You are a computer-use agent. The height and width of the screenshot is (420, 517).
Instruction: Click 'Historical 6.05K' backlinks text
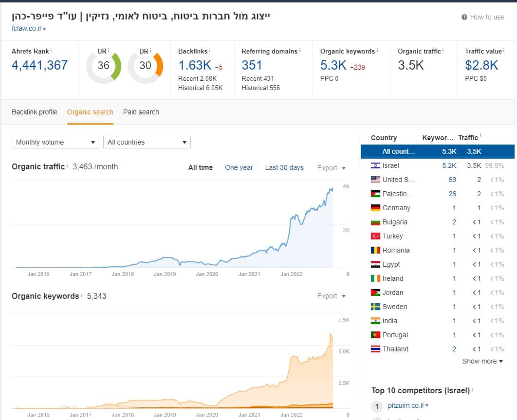201,88
